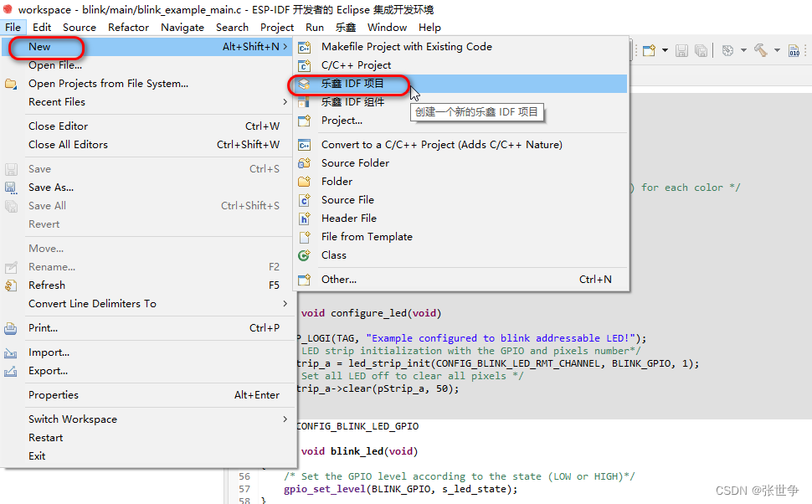Click the File from Template icon
The image size is (812, 504).
[x=305, y=237]
